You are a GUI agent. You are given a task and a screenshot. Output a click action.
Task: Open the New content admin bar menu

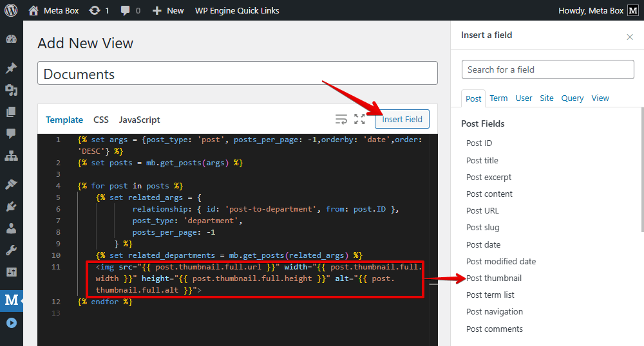pyautogui.click(x=168, y=10)
